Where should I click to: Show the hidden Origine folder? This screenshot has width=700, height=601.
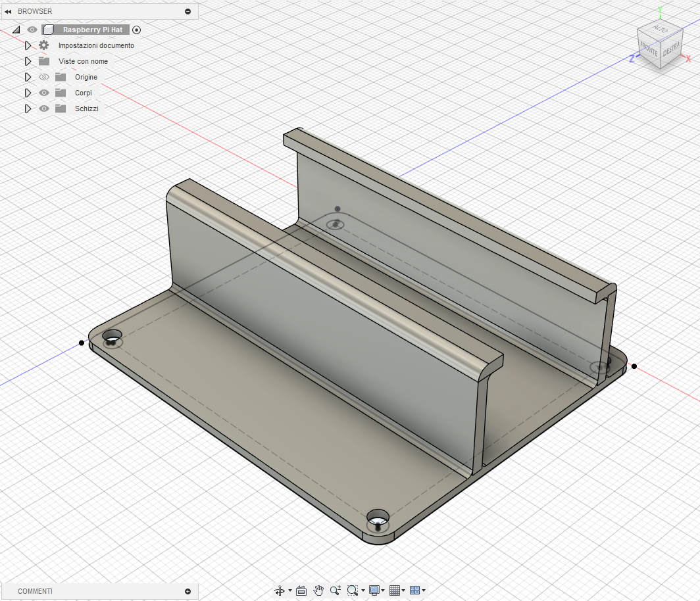click(44, 77)
